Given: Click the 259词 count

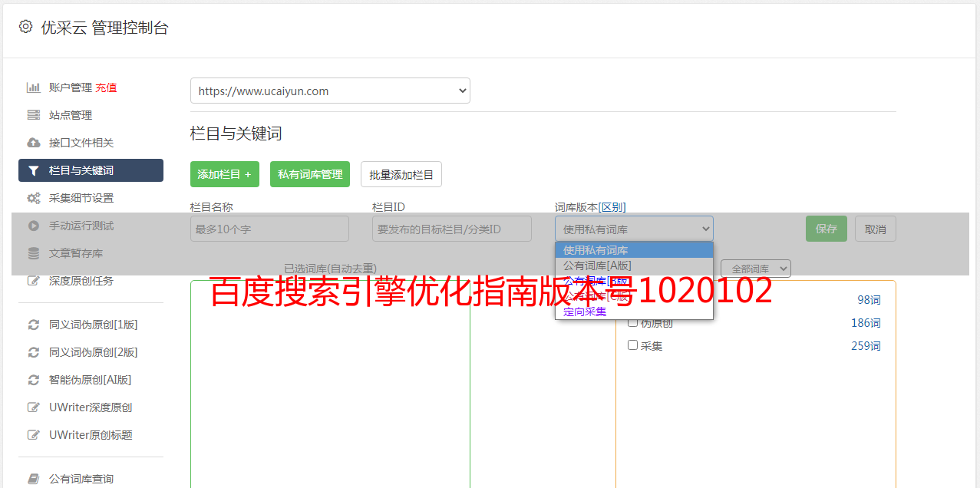Looking at the screenshot, I should [x=866, y=346].
